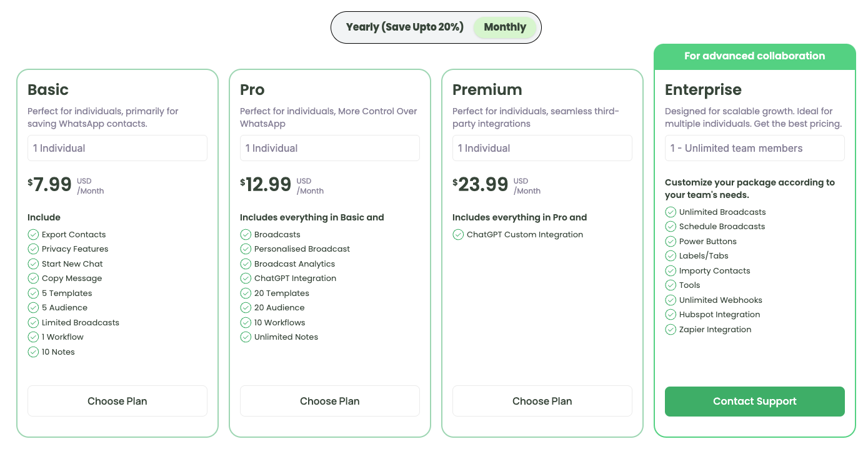The image size is (868, 449).
Task: Choose Plan for the Basic tier
Action: coord(117,401)
